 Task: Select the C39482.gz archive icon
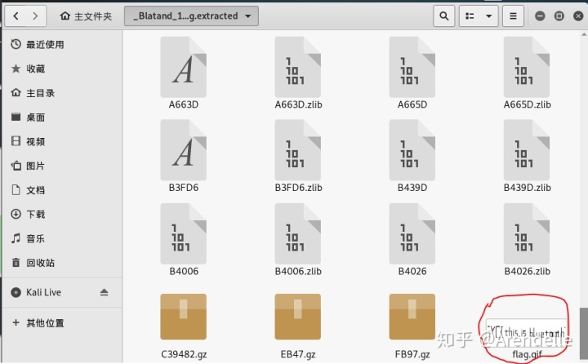click(x=184, y=317)
